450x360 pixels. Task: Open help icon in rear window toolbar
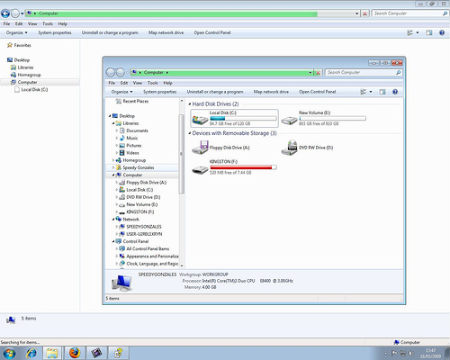tap(442, 33)
